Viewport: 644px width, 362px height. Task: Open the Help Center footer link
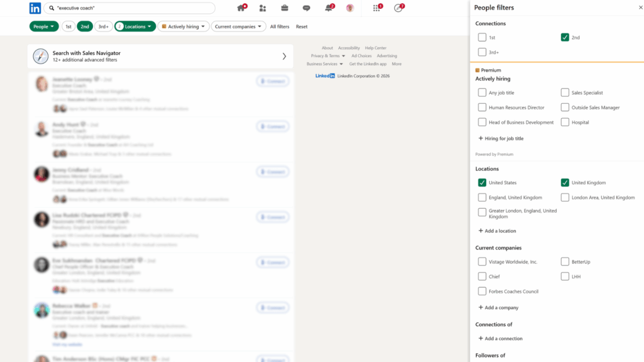(x=376, y=48)
